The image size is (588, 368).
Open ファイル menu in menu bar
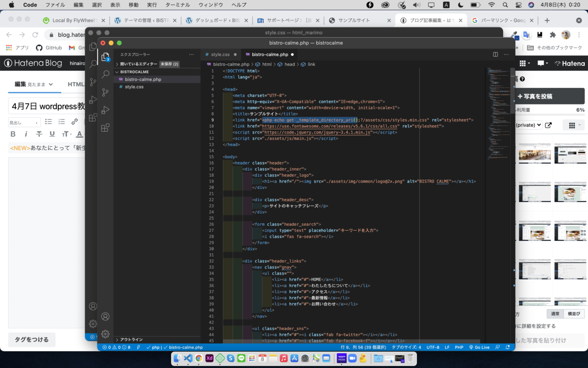click(x=55, y=4)
